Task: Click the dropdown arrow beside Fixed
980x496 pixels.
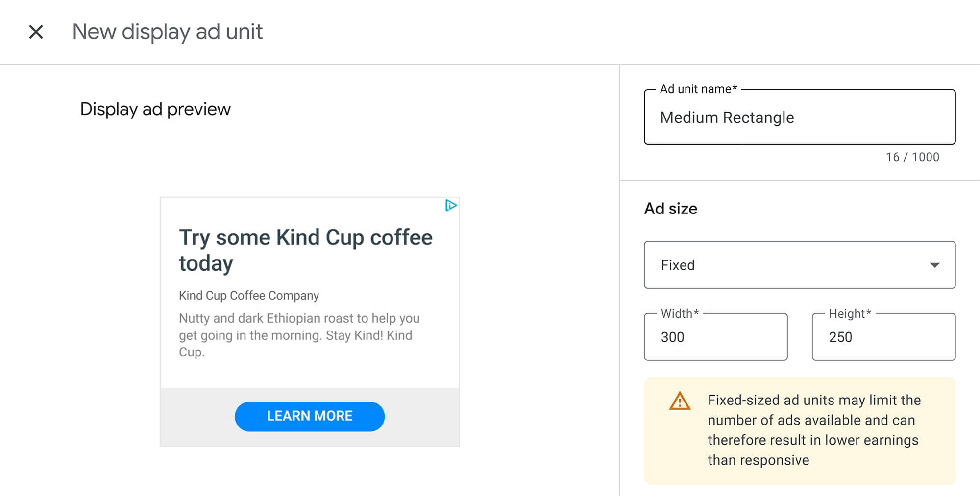Action: 935,265
